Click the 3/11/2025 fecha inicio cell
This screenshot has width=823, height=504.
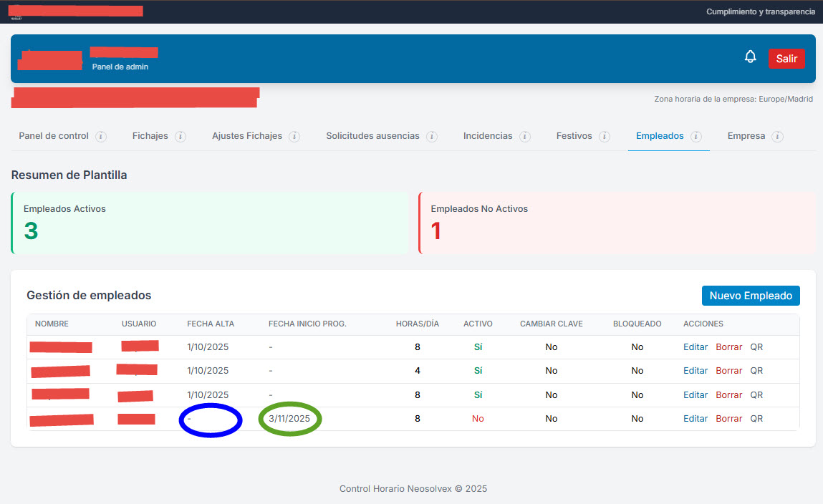point(289,418)
